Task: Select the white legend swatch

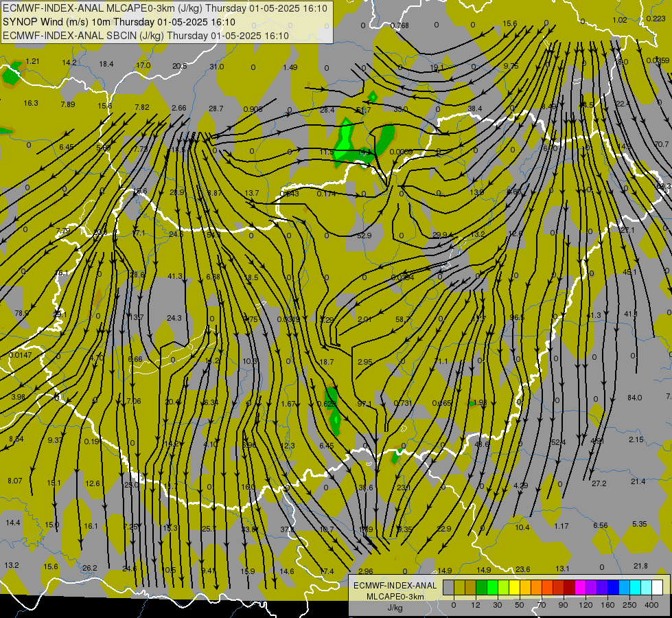Action: click(x=657, y=588)
